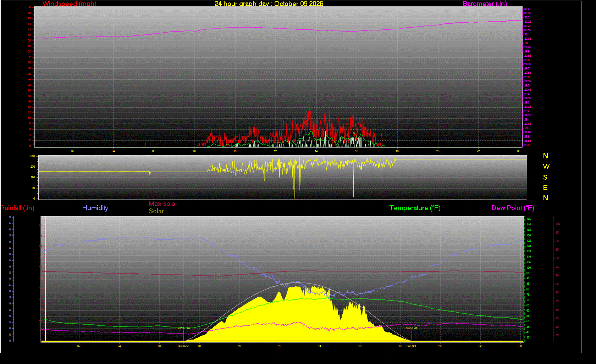The image size is (596, 364).
Task: Click the "Windspeed (mph)" label
Action: [x=70, y=4]
